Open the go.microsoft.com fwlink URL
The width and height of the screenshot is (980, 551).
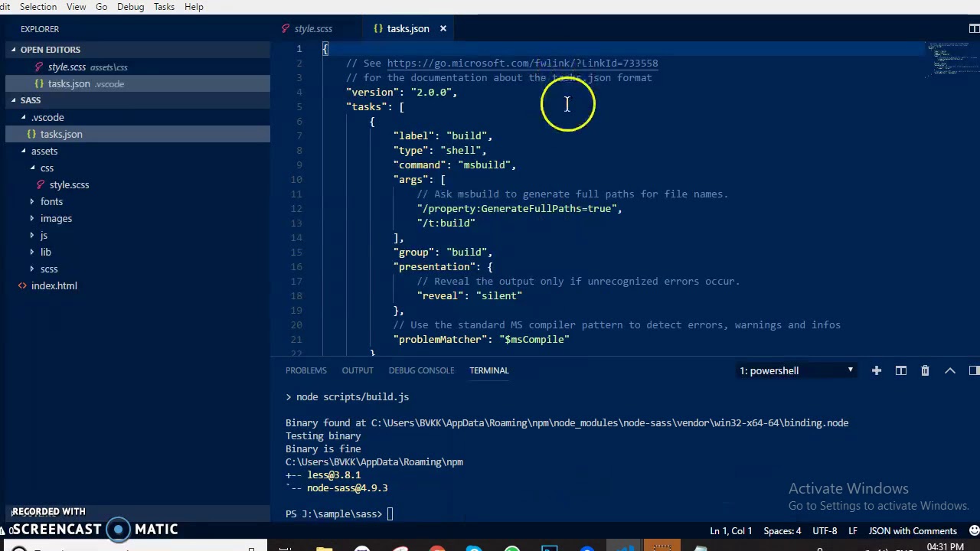[x=522, y=64]
